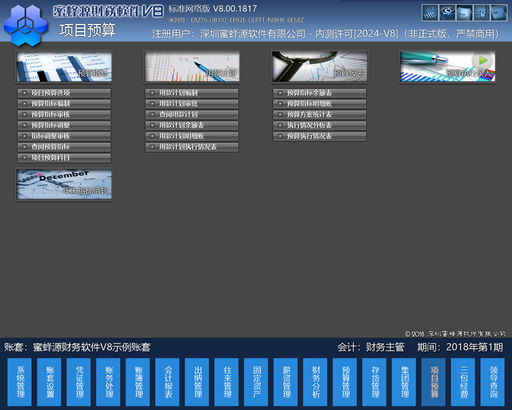Open the magnifying-glass budget reports banner
The width and height of the screenshot is (512, 410).
pos(320,67)
